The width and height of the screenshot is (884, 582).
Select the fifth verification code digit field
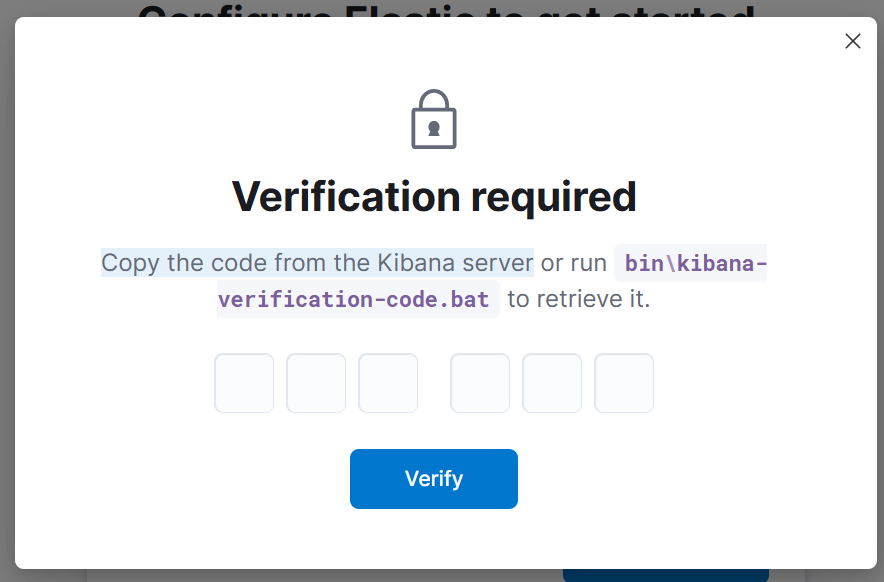coord(552,383)
